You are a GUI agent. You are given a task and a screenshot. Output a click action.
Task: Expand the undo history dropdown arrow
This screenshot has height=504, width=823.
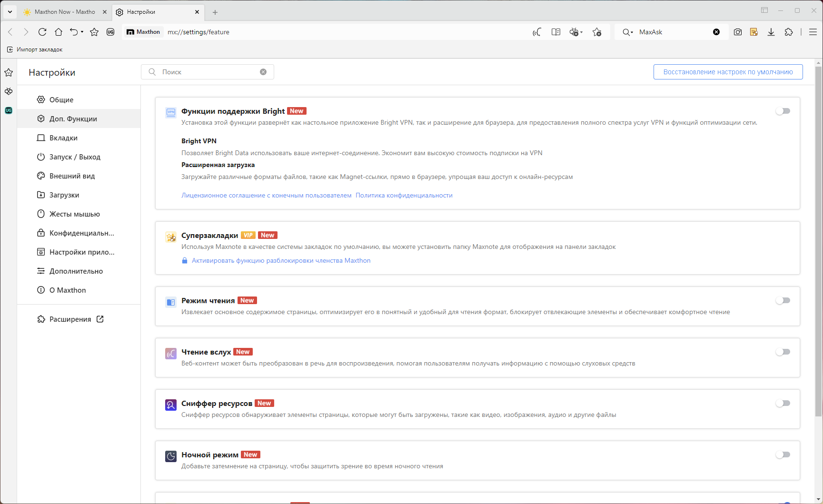pos(82,32)
